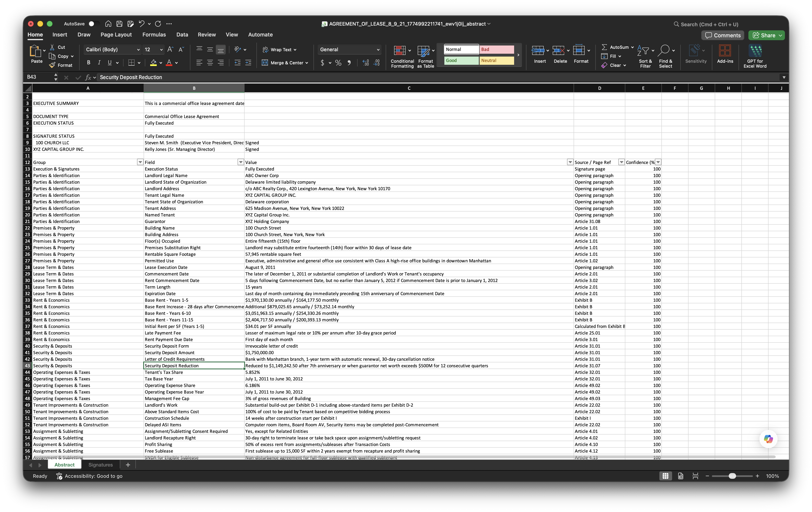Image resolution: width=812 pixels, height=512 pixels.
Task: Increase font size with large A icon
Action: tap(170, 50)
